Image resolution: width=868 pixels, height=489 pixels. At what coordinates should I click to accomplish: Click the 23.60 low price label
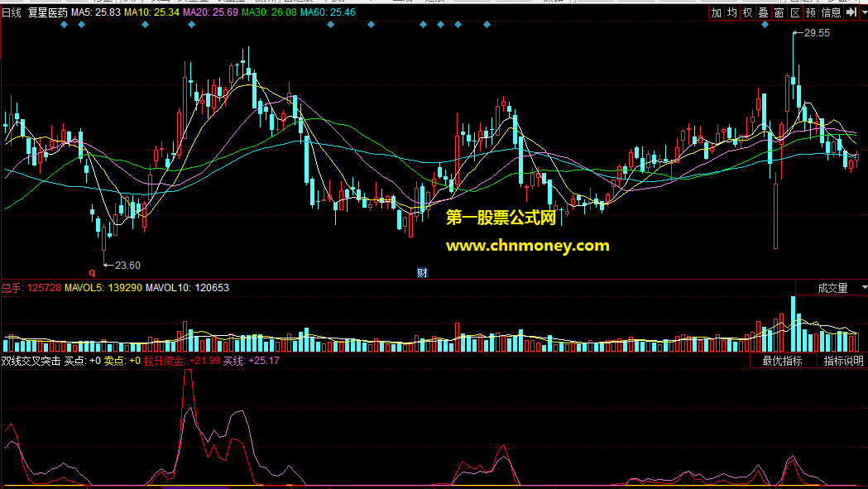[127, 266]
